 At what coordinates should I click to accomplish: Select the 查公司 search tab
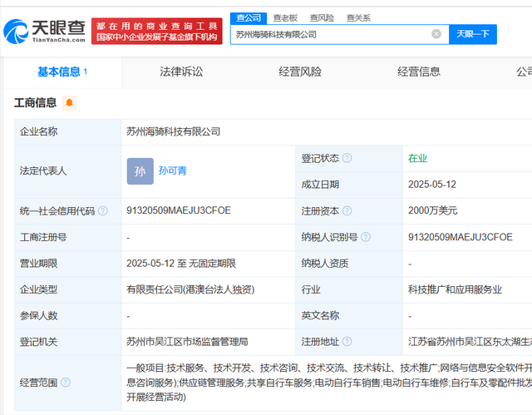(249, 18)
